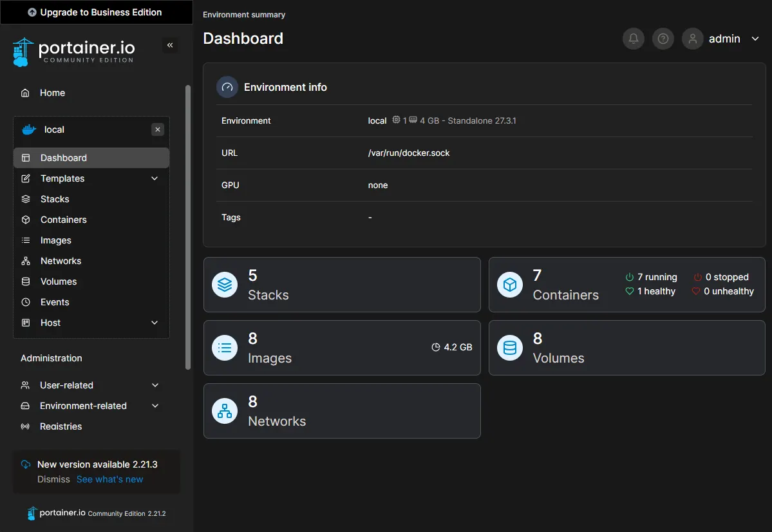Viewport: 772px width, 532px height.
Task: Click the Docker whale icon beside local
Action: coord(29,129)
